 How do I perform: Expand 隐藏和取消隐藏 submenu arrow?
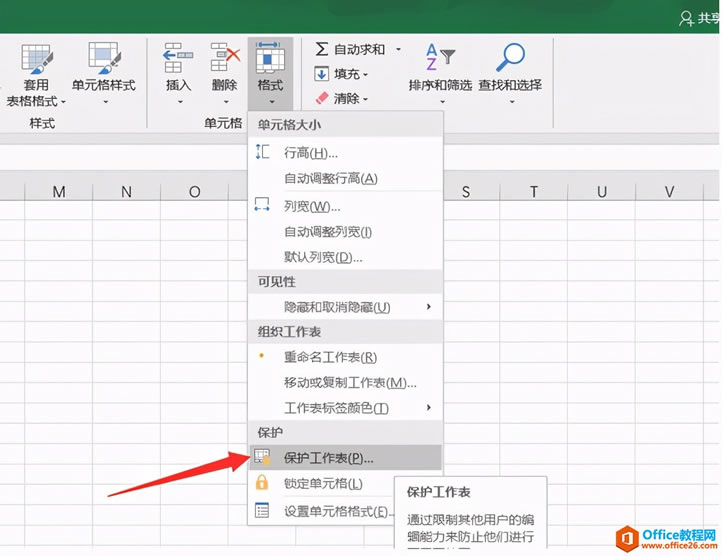click(429, 307)
